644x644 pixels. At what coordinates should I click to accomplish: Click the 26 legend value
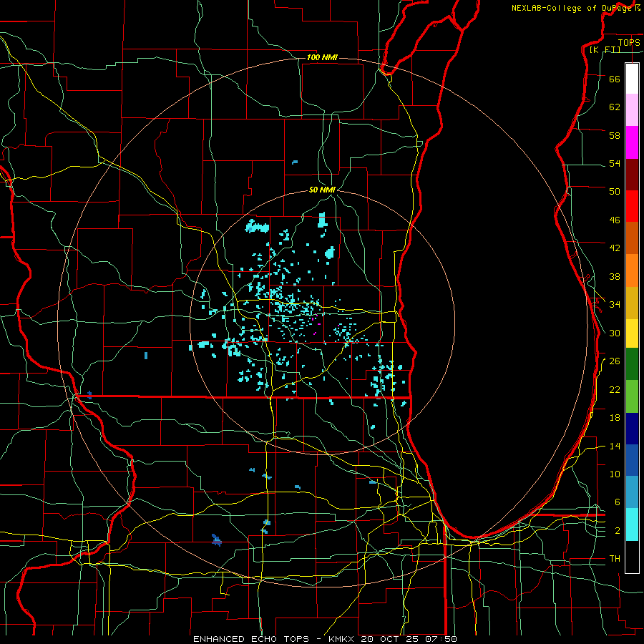tap(615, 361)
